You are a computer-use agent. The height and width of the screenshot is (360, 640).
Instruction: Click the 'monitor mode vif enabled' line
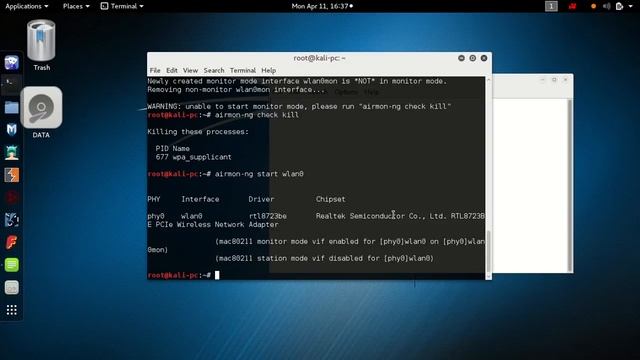[350, 242]
